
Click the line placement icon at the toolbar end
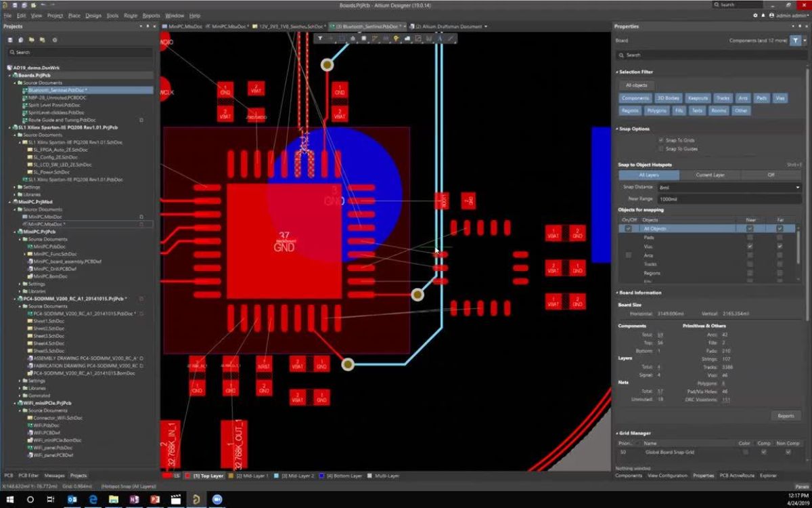click(451, 39)
